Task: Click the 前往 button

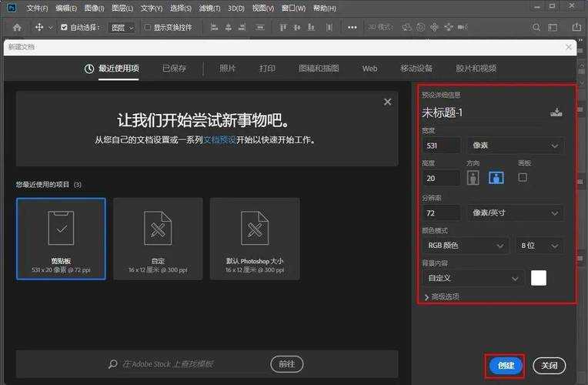Action: [287, 364]
